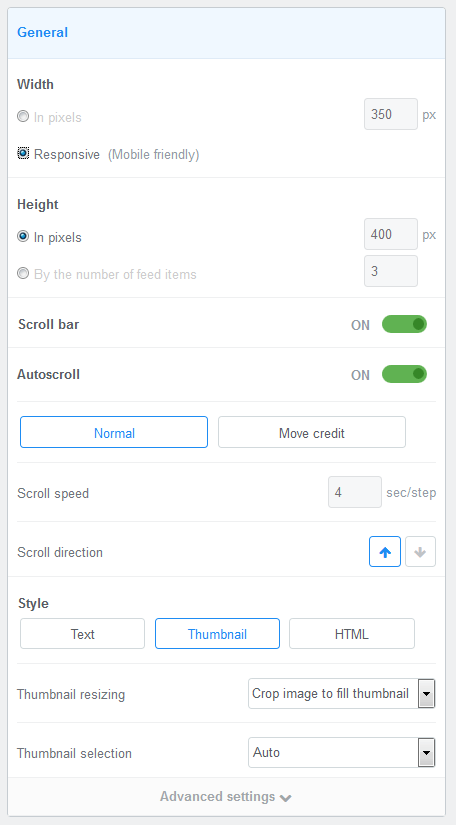The height and width of the screenshot is (825, 456).
Task: Open the Thumbnail resizing dropdown
Action: coord(341,693)
